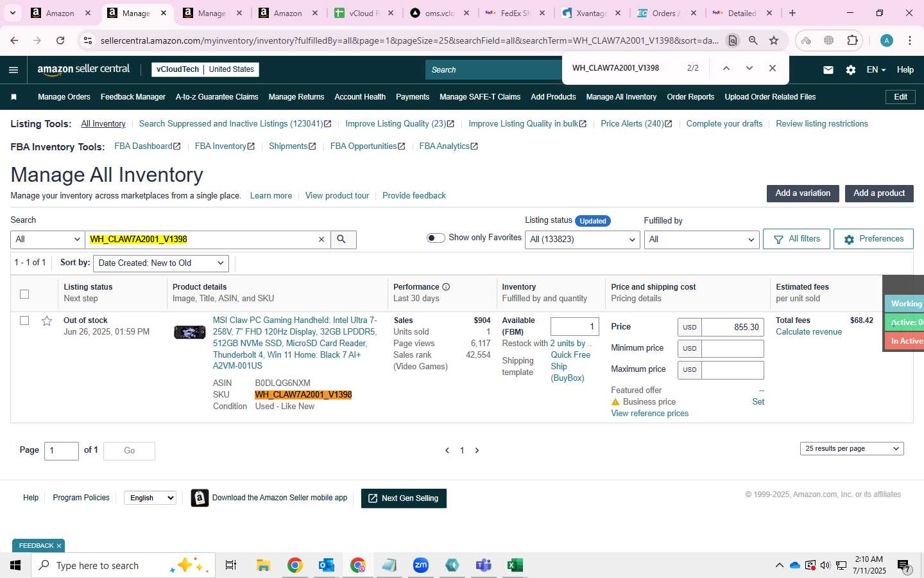
Task: Check the MSI Claw row checkbox
Action: coord(24,320)
